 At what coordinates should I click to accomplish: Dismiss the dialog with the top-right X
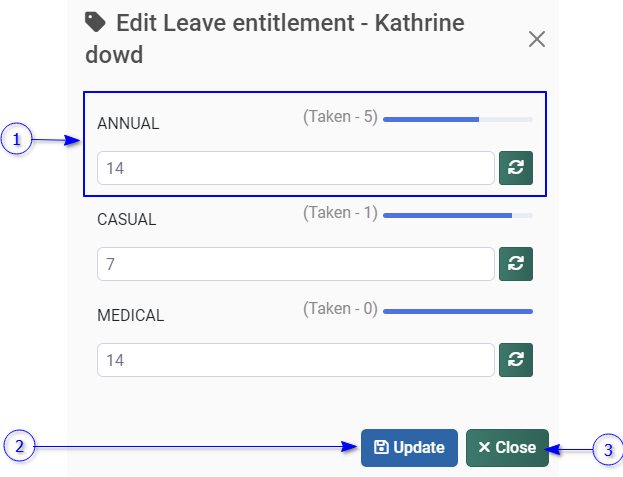coord(537,39)
